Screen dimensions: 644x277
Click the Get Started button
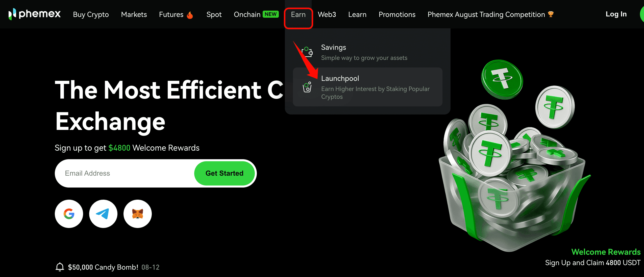pyautogui.click(x=224, y=173)
